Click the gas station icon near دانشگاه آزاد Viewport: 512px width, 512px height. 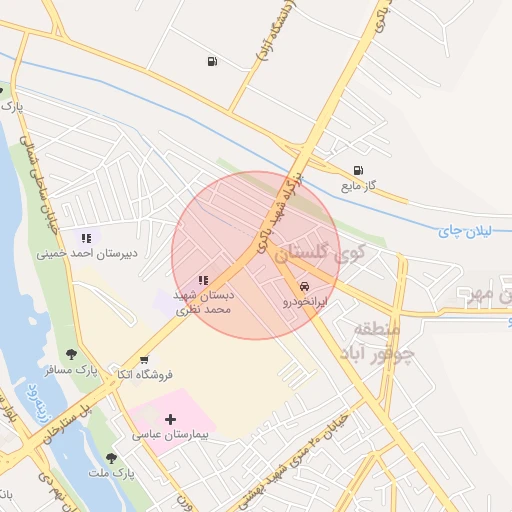(212, 61)
